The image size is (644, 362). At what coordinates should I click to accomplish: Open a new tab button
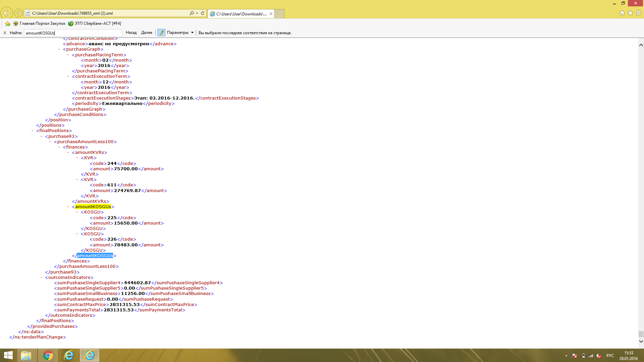tap(279, 14)
